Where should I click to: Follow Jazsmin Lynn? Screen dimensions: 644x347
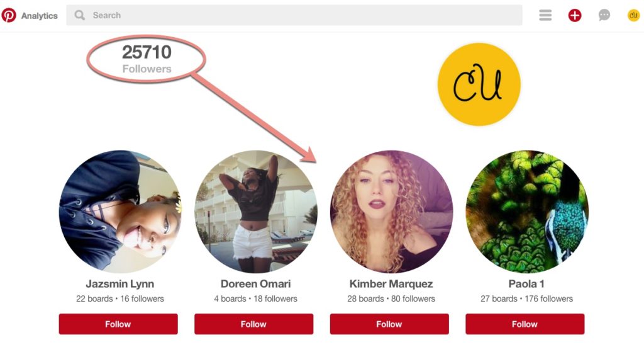[x=118, y=324]
